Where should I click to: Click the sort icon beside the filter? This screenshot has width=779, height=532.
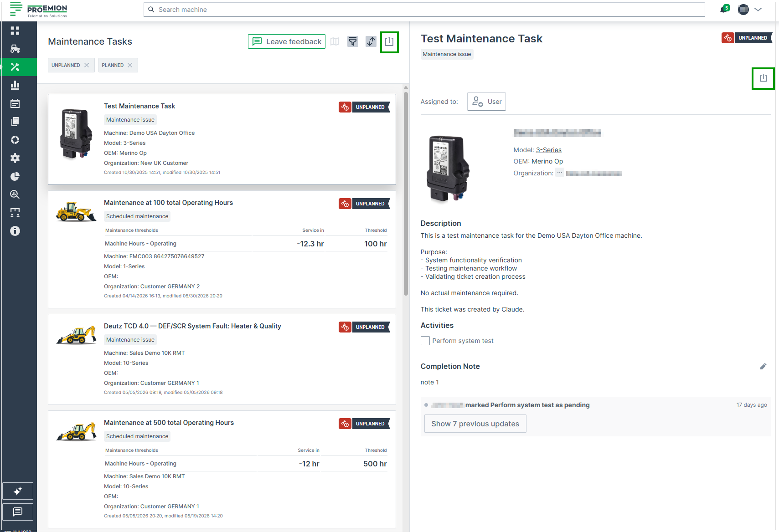(x=371, y=41)
